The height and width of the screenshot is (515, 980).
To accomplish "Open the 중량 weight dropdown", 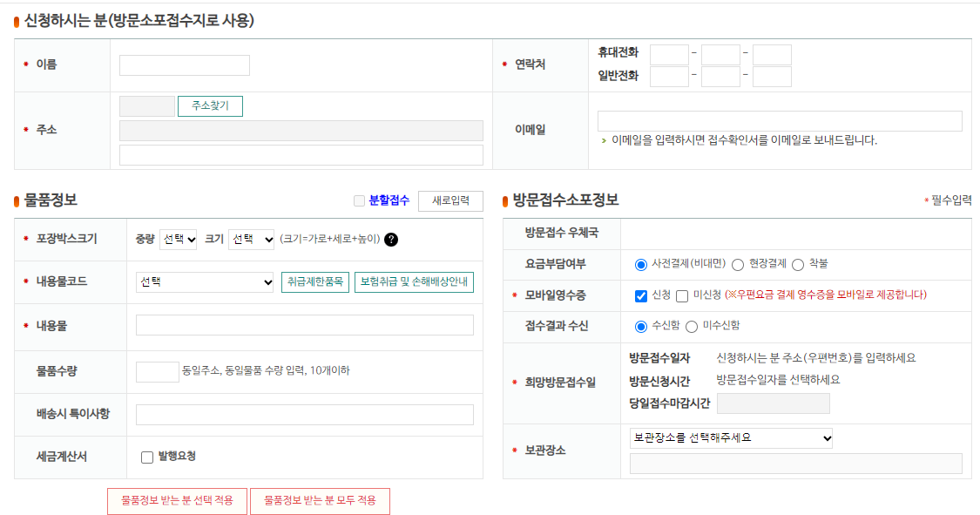I will pos(177,240).
